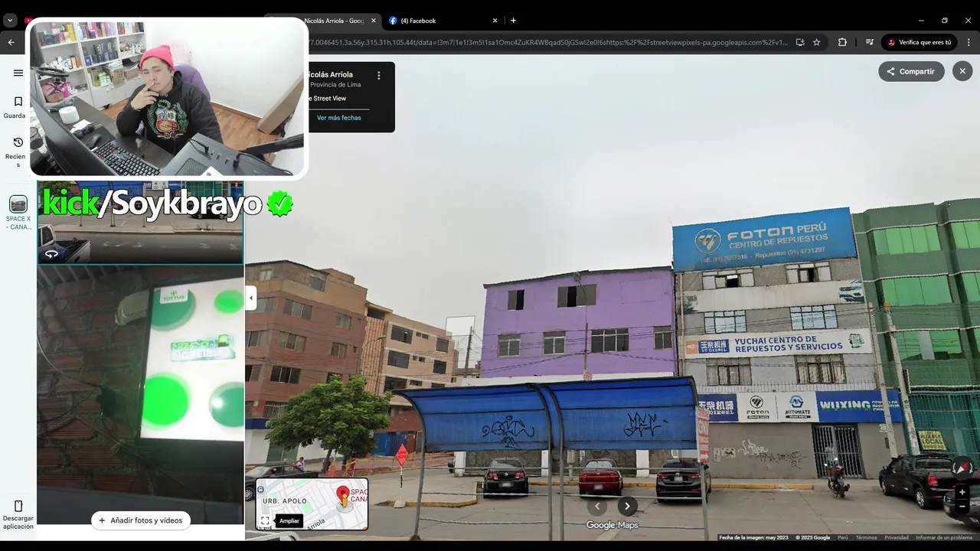Open the Términos link in footer
Screen dimensions: 980x551
pos(866,537)
